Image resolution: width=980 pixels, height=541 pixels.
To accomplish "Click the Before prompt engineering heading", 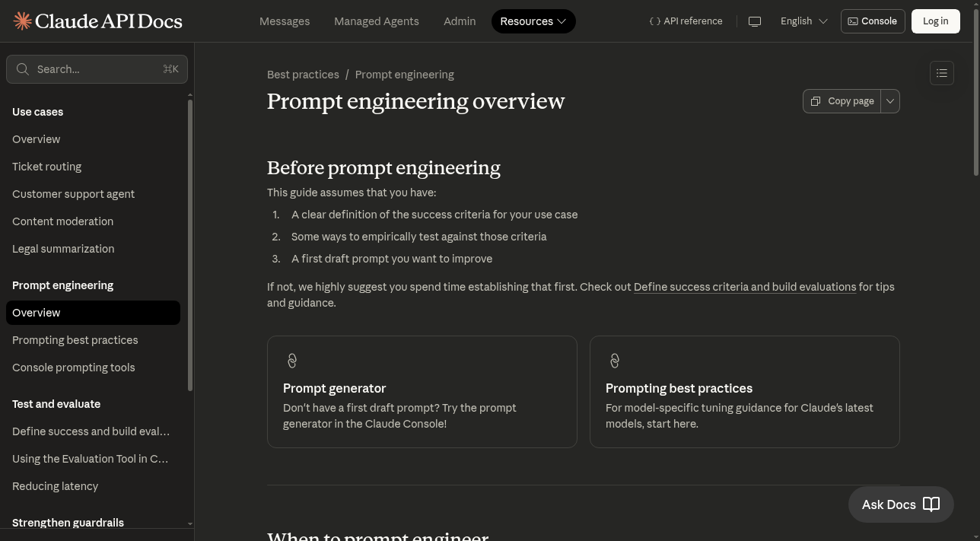I will (x=383, y=167).
